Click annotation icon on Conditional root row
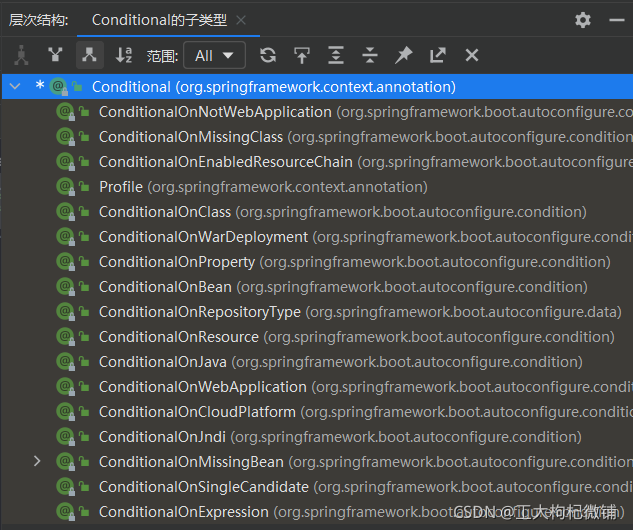Viewport: 633px width, 530px height. point(59,86)
